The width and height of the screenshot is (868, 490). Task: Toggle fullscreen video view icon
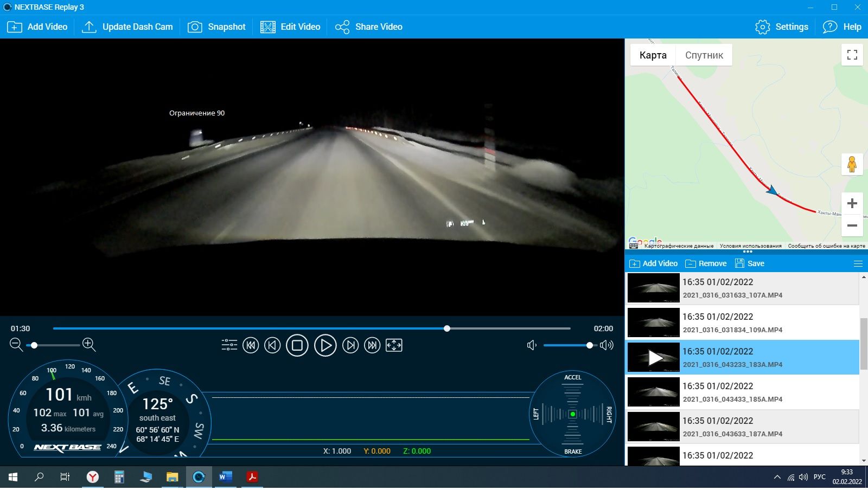tap(394, 345)
